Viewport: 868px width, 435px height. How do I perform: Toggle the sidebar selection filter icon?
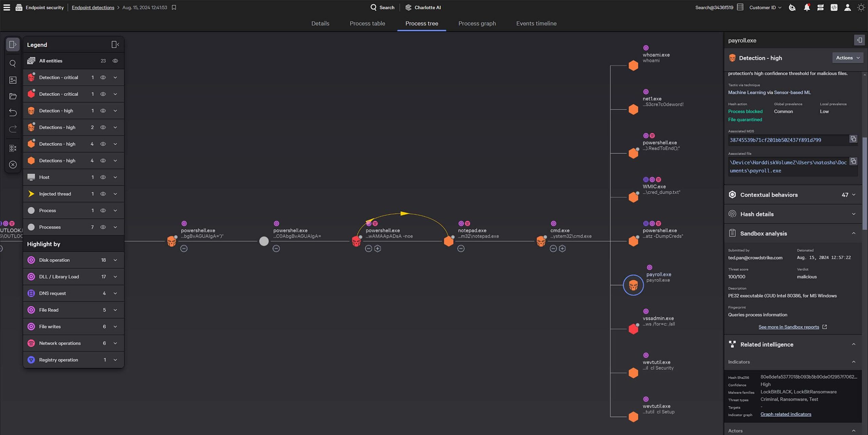pyautogui.click(x=13, y=148)
